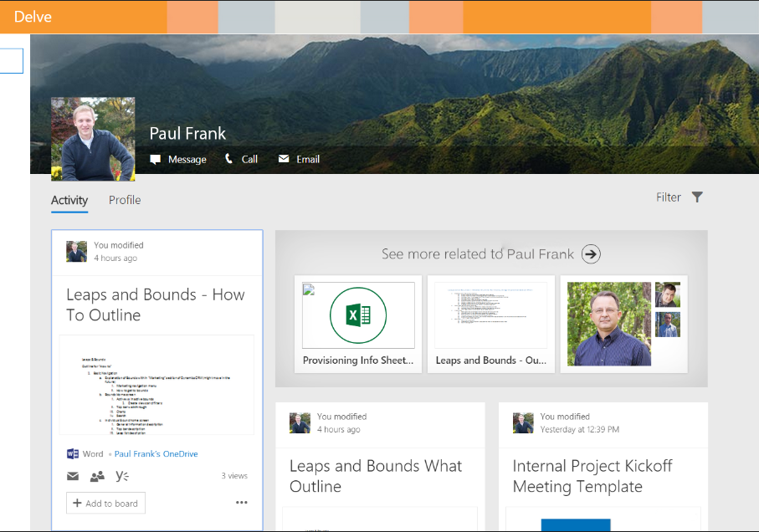Click Yesterday at 12:39 PM timestamp
Screen dimensions: 759x532
579,429
